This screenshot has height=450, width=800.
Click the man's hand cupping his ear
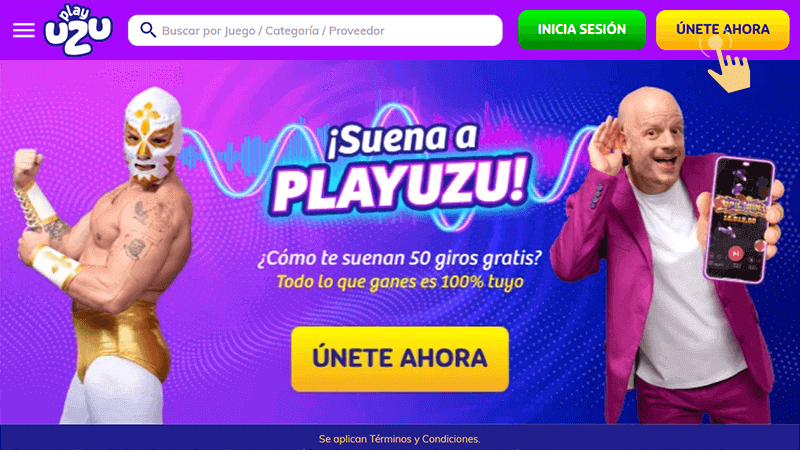coord(607,141)
